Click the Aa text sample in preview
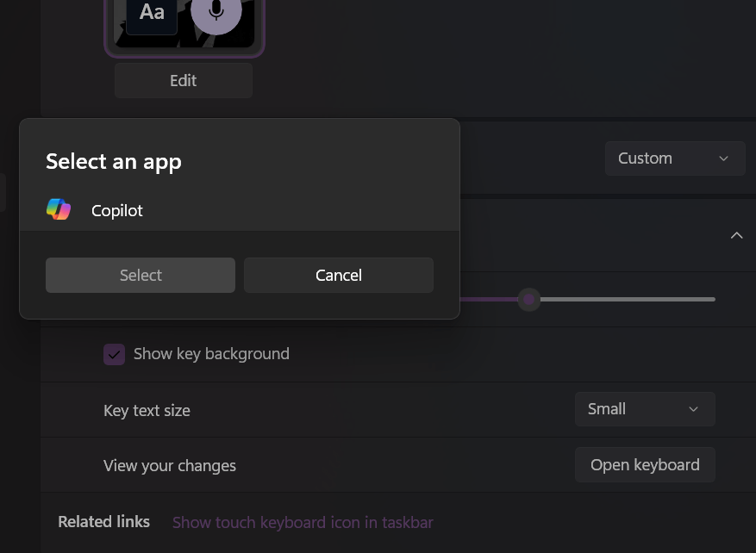 (152, 12)
